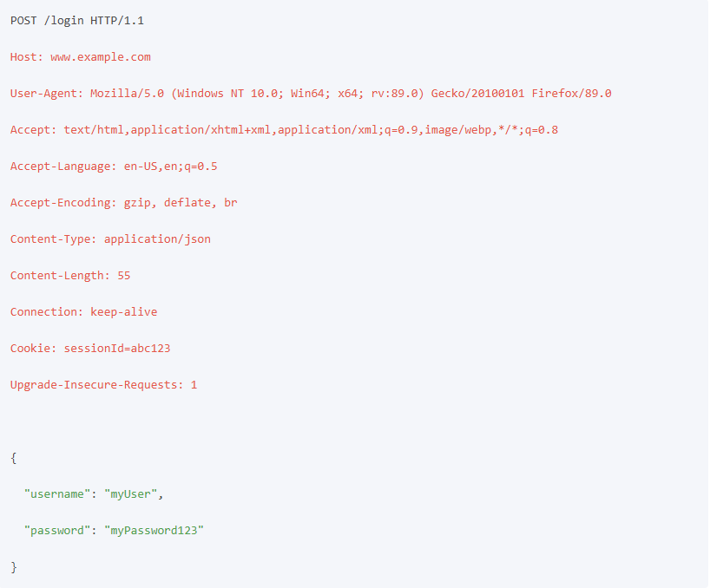Click the Firefox/89.0 text in User-Agent
The height and width of the screenshot is (588, 710).
point(571,94)
